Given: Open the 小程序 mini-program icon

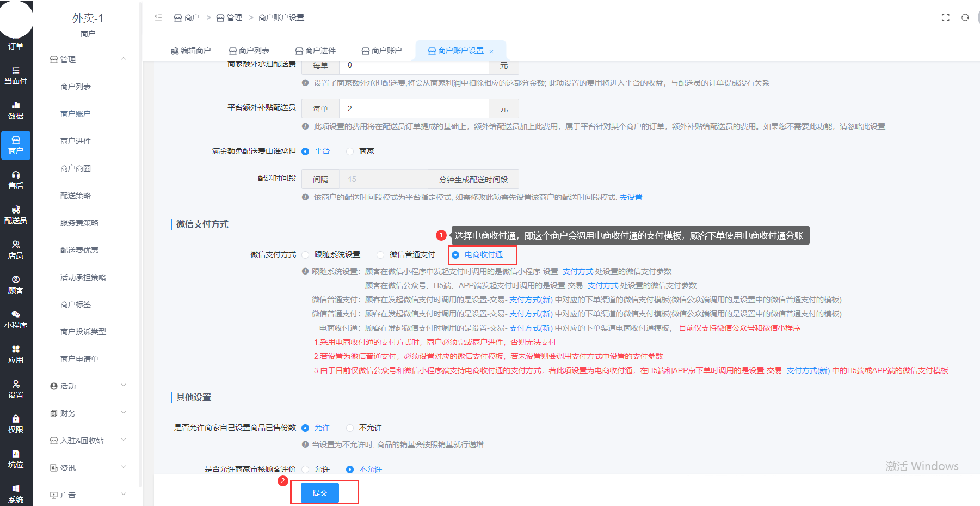Looking at the screenshot, I should [x=16, y=319].
